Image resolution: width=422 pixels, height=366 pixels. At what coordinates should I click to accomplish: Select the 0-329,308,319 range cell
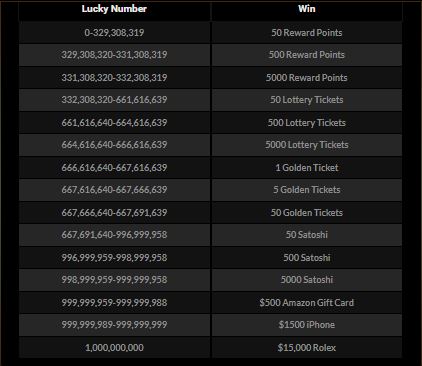click(x=114, y=33)
